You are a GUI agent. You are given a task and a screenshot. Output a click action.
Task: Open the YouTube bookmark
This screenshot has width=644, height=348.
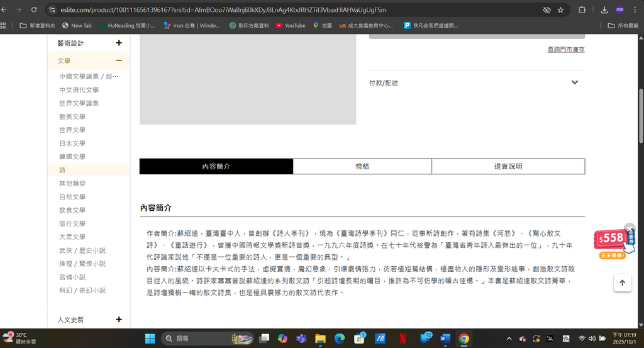tap(290, 26)
